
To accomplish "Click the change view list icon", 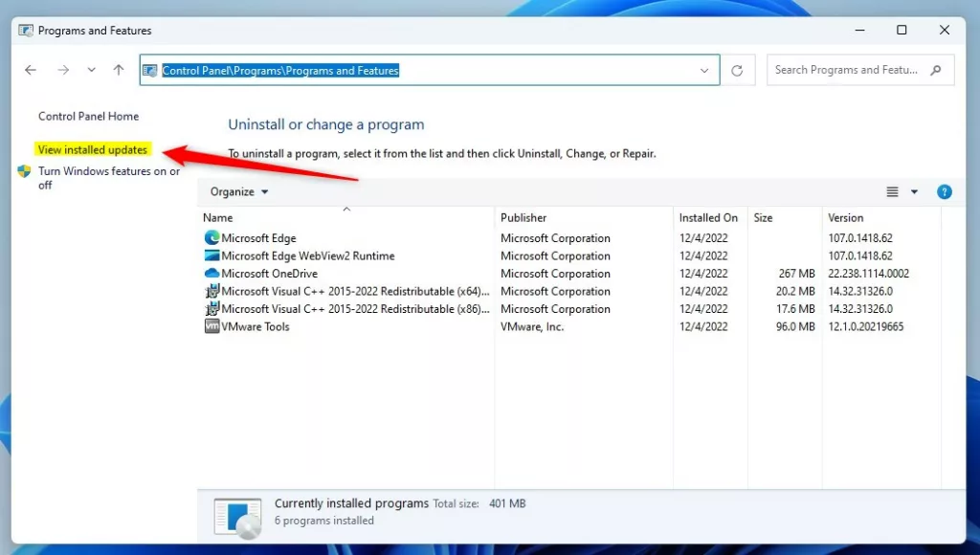I will click(x=893, y=192).
